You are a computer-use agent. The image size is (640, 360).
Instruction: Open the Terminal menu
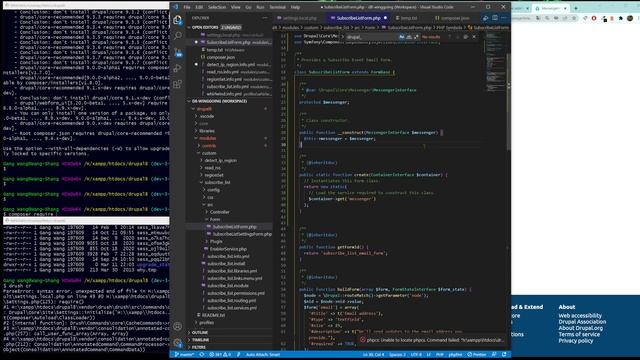(x=278, y=7)
